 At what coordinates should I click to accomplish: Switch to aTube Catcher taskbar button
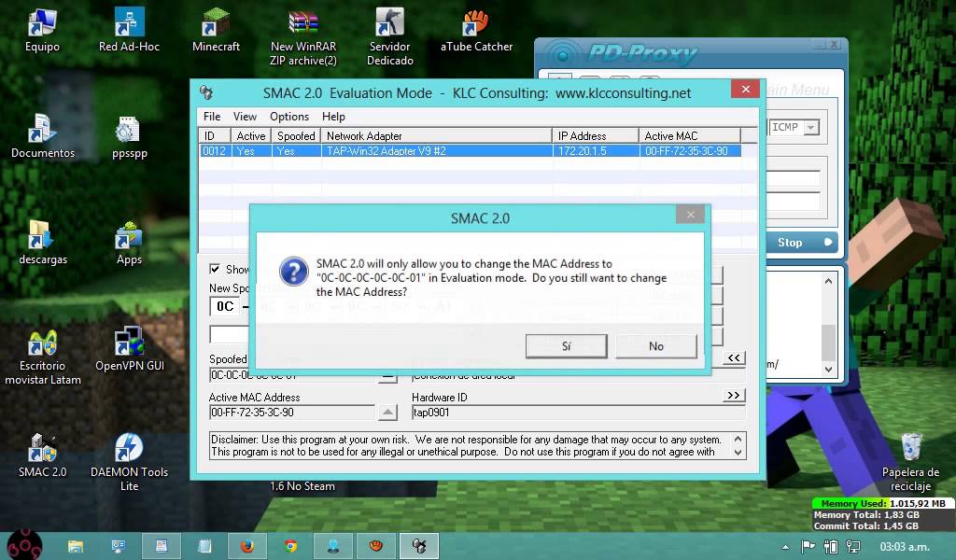click(x=376, y=546)
